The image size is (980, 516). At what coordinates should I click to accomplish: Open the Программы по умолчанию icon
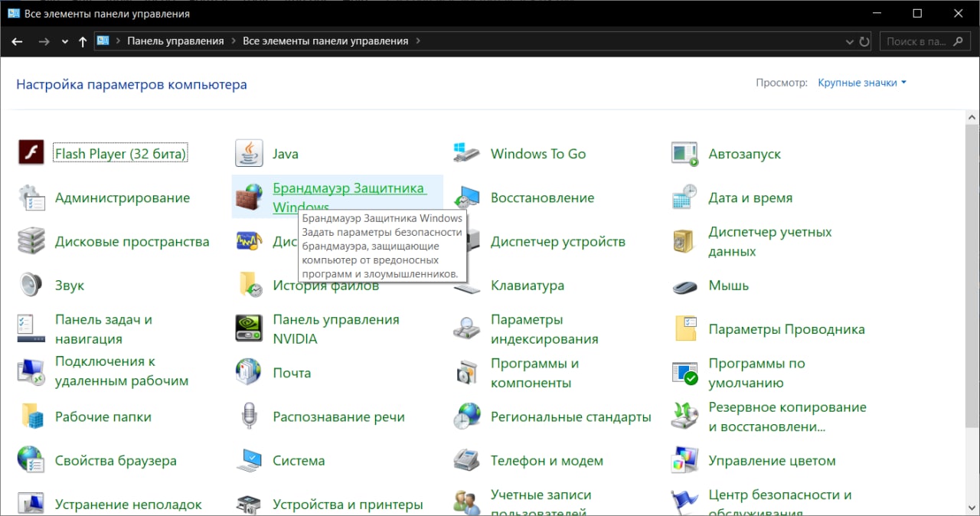(x=684, y=372)
